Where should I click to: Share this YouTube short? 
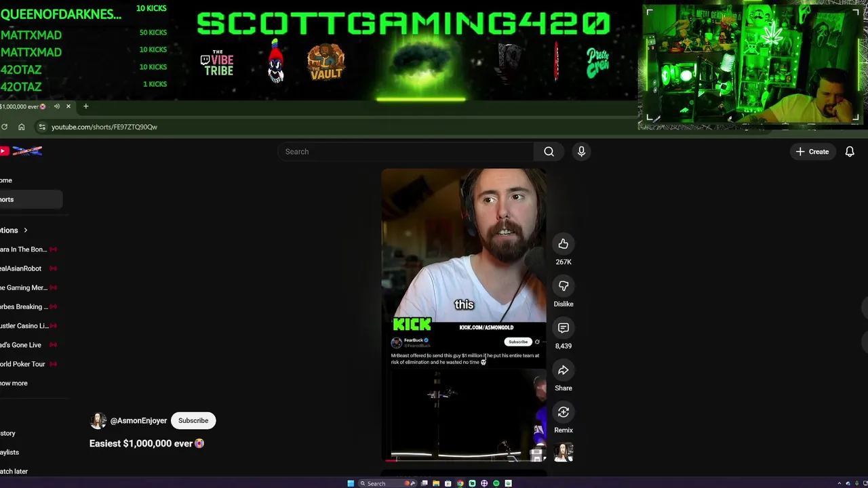(563, 370)
